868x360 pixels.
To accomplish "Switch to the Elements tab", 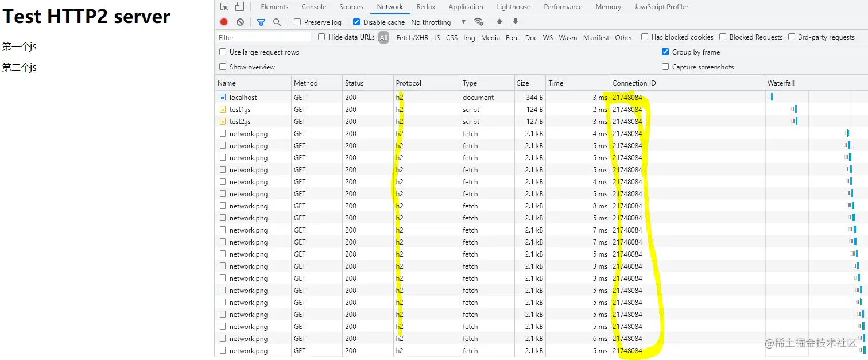I will tap(274, 7).
